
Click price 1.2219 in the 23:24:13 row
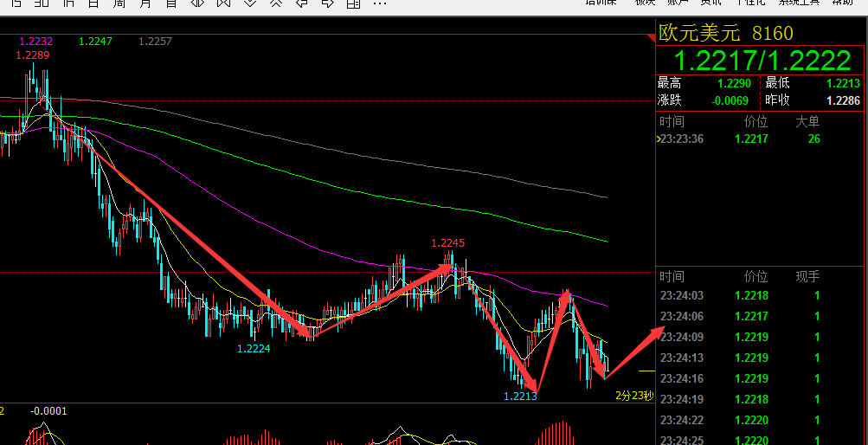(x=751, y=358)
